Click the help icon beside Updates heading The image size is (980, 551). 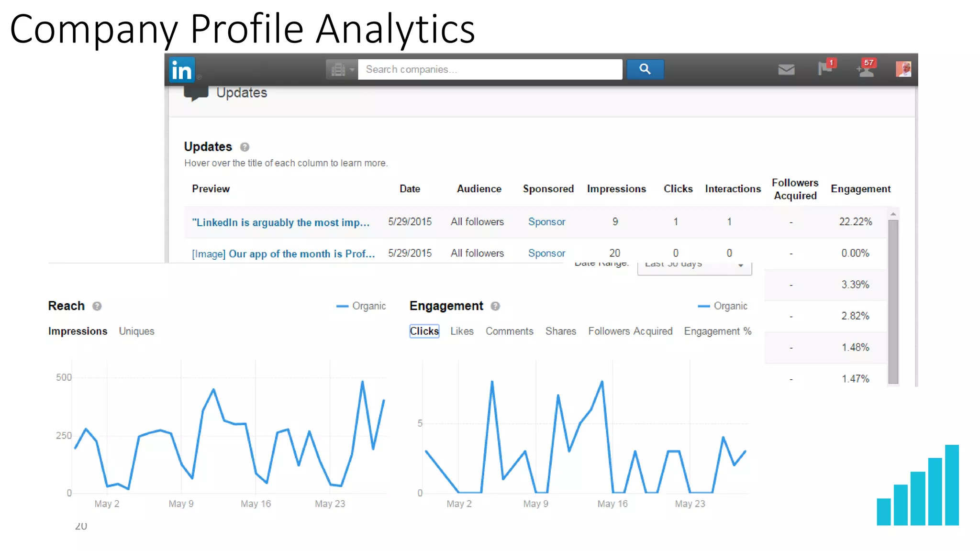[245, 147]
